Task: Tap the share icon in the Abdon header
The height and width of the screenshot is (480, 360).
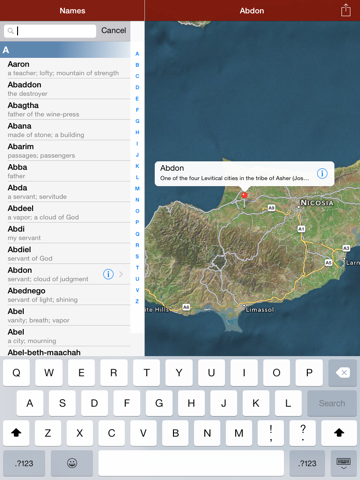Action: coord(346,10)
